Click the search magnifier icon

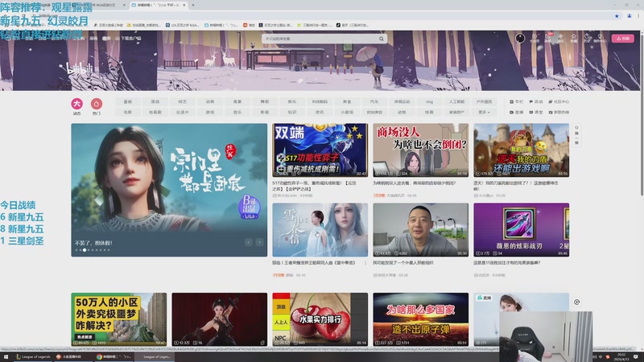pyautogui.click(x=381, y=39)
